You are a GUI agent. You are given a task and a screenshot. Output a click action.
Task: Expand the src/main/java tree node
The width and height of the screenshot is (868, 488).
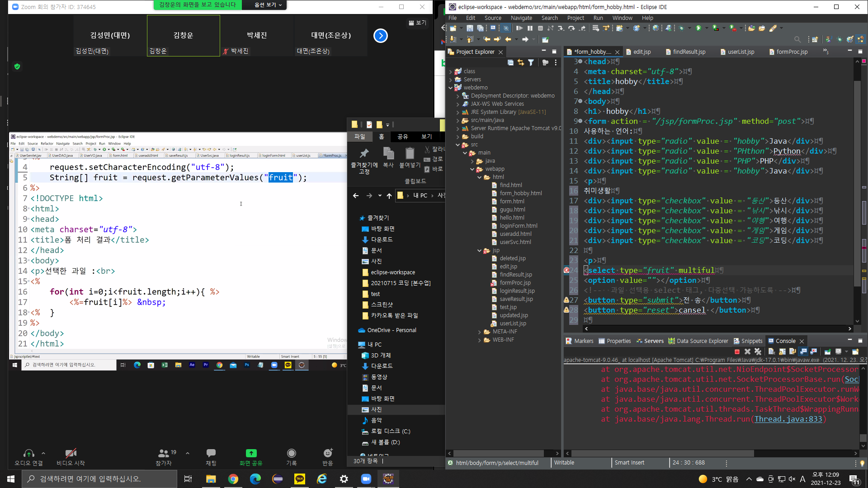click(x=458, y=120)
